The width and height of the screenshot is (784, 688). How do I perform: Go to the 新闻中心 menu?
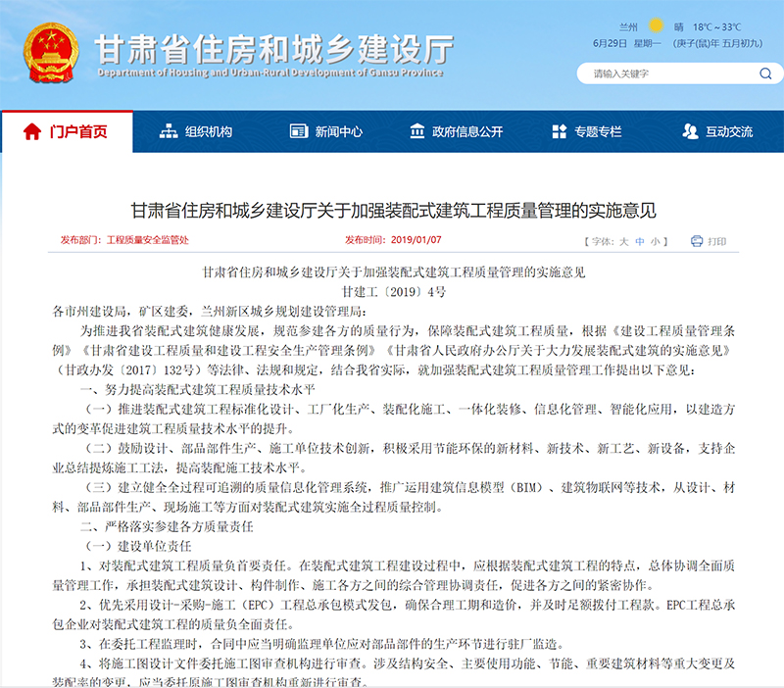point(338,131)
